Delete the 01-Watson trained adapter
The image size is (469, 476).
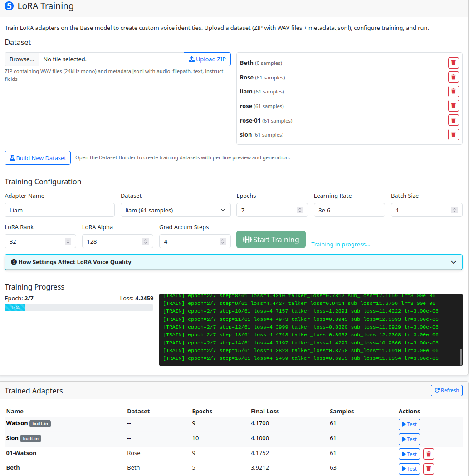[428, 454]
